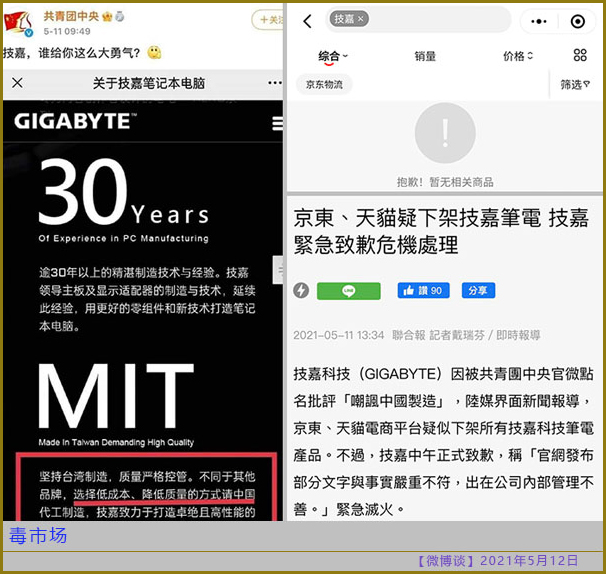Open the 共青团中央 account name
Viewport: 606px width, 574px height.
71,16
